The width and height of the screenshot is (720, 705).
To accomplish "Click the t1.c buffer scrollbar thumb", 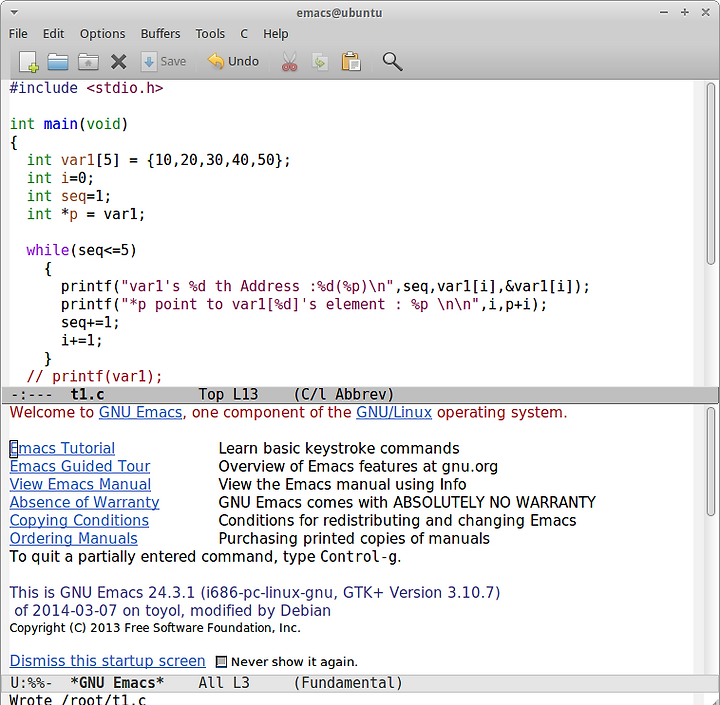I will coord(711,174).
